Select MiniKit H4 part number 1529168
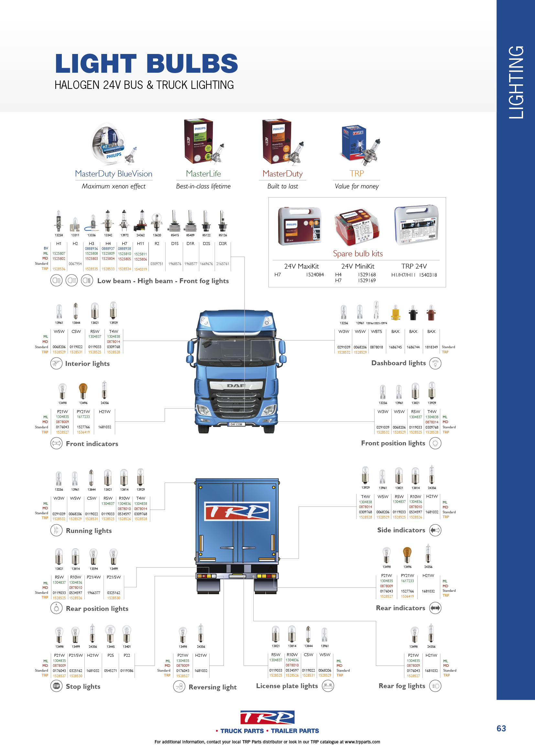535x756 pixels. pyautogui.click(x=367, y=275)
